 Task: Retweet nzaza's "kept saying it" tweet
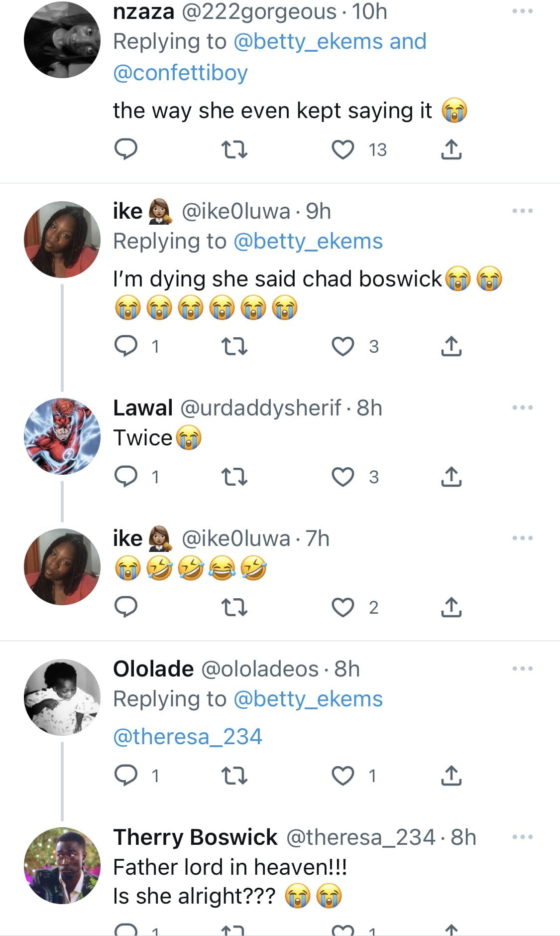click(x=234, y=149)
